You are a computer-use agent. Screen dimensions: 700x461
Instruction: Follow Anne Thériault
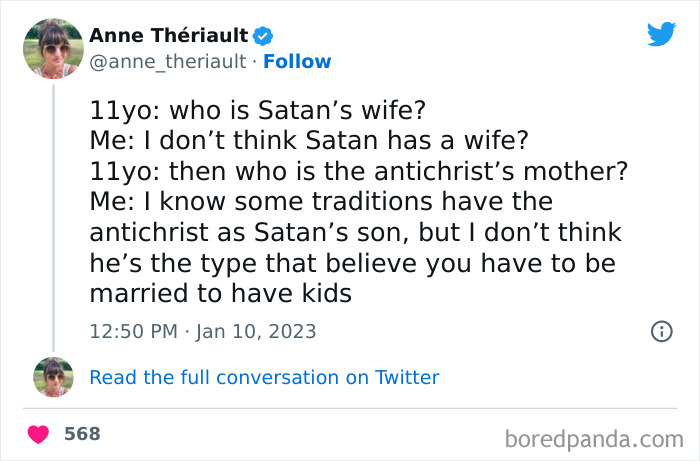[297, 62]
